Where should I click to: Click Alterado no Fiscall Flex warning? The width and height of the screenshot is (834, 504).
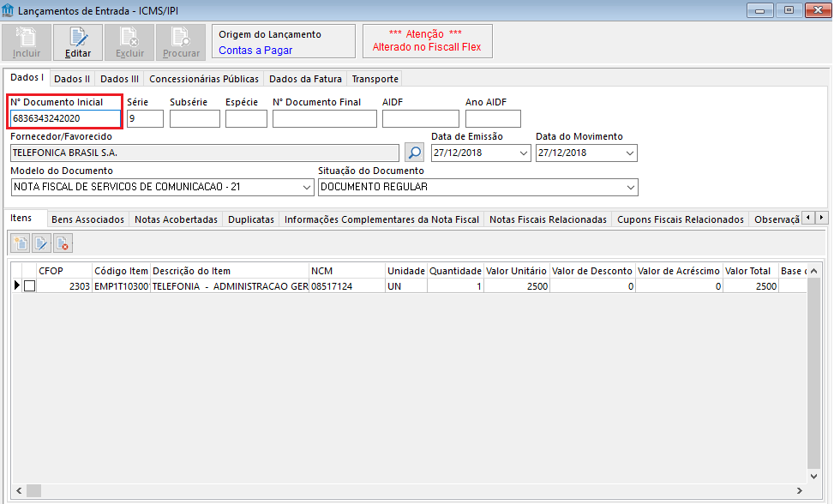427,47
